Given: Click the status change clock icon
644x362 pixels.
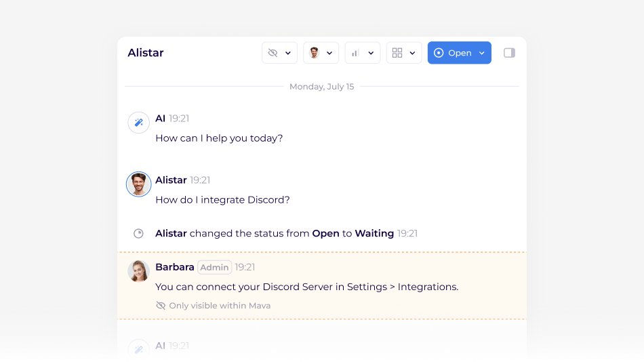Looking at the screenshot, I should click(138, 233).
